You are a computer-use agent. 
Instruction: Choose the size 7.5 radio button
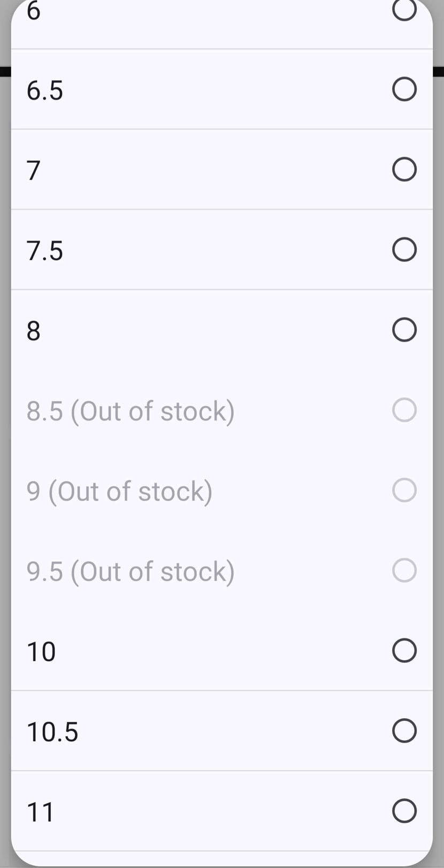(404, 250)
